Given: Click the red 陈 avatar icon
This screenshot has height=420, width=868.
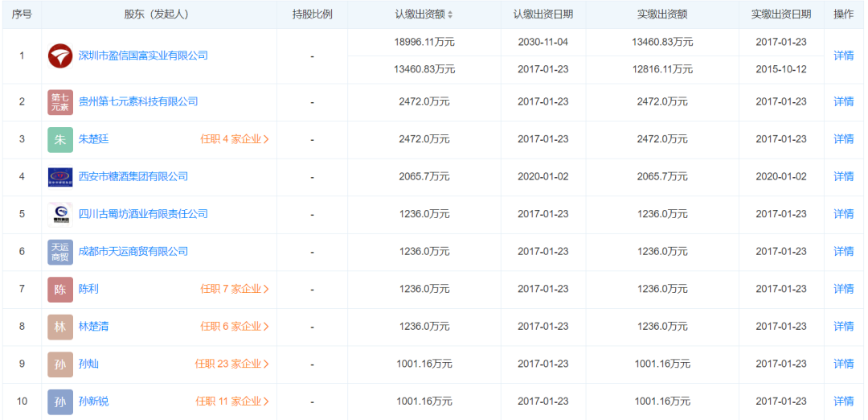Looking at the screenshot, I should (x=60, y=289).
